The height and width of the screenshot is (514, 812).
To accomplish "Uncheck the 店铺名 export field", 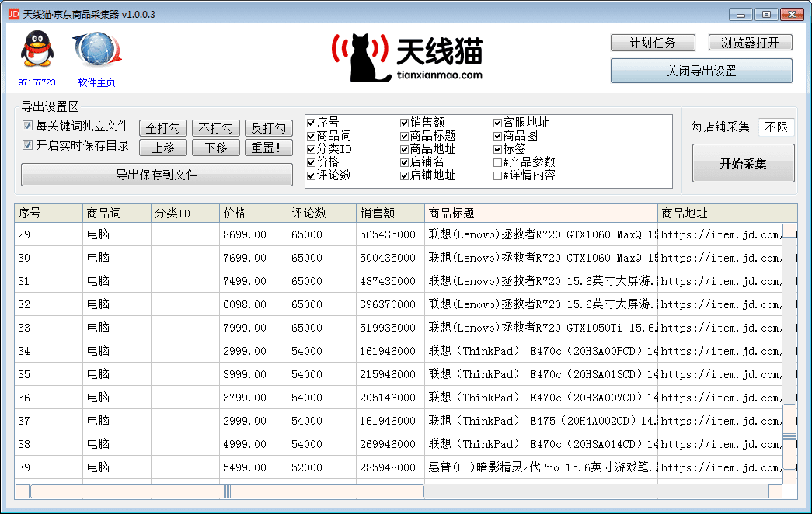I will 405,162.
